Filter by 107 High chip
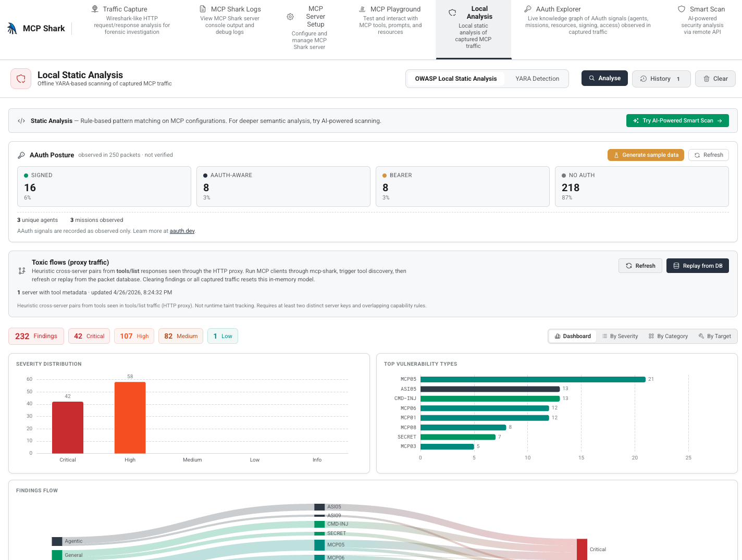The height and width of the screenshot is (560, 742). [134, 336]
